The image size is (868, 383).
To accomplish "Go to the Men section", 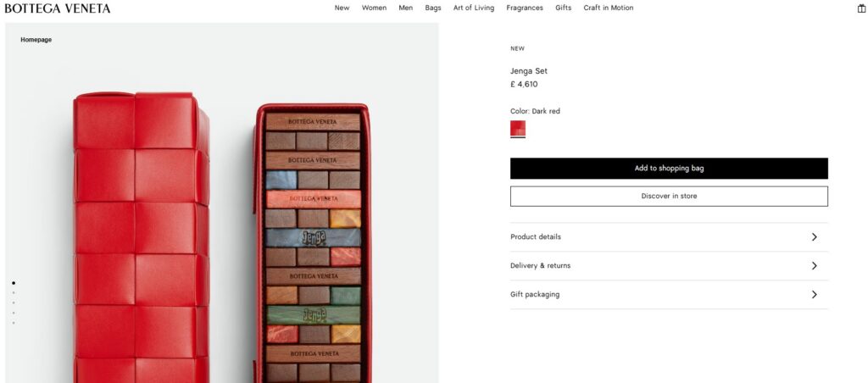I will [x=406, y=8].
